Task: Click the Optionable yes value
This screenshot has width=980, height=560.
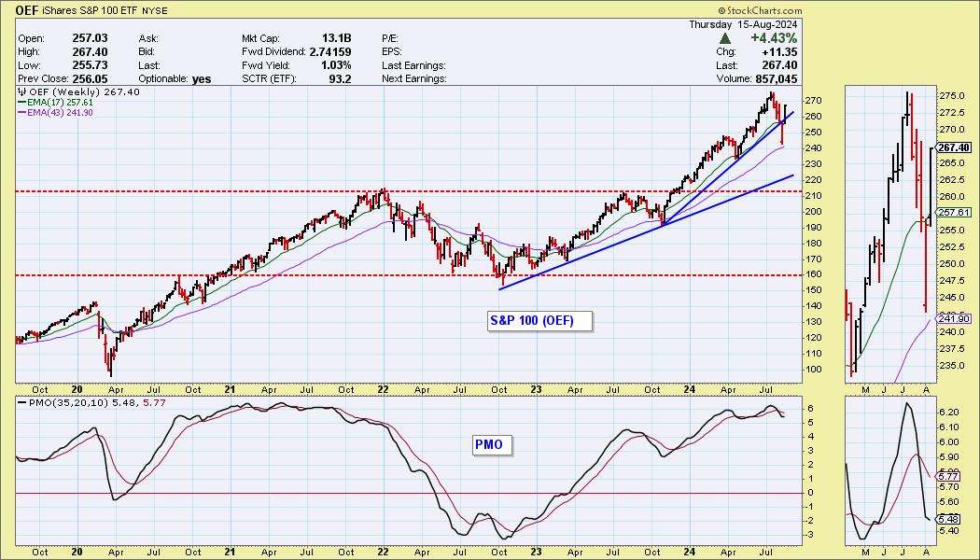Action: tap(202, 79)
